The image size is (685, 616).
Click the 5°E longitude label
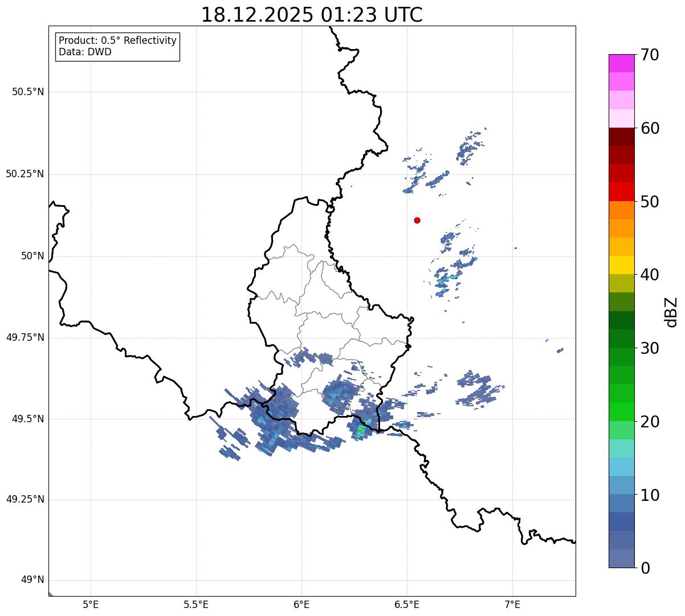(91, 605)
